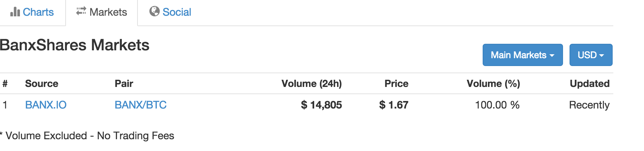Follow the BANX/BTC pair link
This screenshot has width=644, height=151.
point(140,105)
